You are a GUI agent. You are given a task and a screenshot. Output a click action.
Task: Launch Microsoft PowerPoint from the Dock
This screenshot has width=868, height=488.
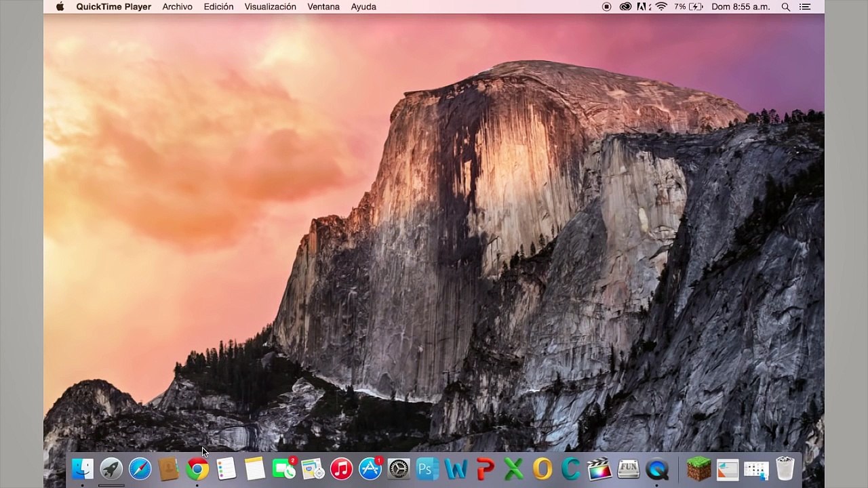tap(485, 469)
